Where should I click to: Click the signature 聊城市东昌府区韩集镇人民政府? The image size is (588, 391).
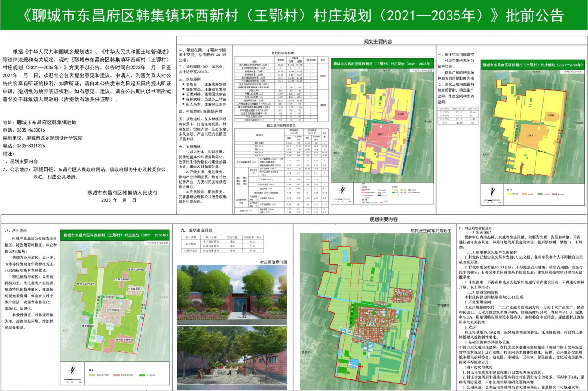(x=122, y=192)
